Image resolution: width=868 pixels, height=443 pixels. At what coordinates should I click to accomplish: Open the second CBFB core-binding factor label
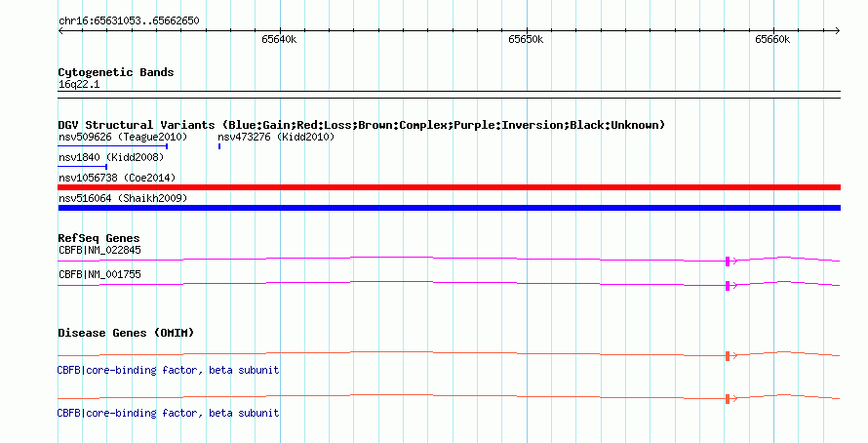click(x=169, y=413)
